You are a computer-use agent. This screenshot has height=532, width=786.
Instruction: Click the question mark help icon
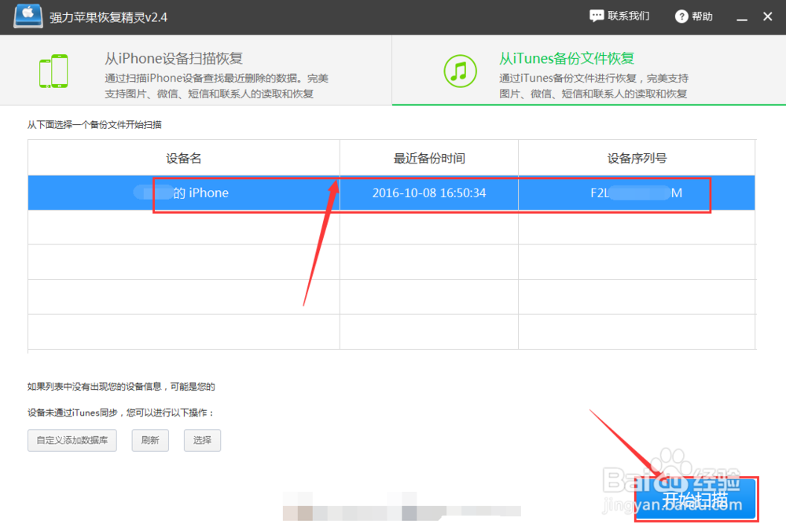pos(681,17)
